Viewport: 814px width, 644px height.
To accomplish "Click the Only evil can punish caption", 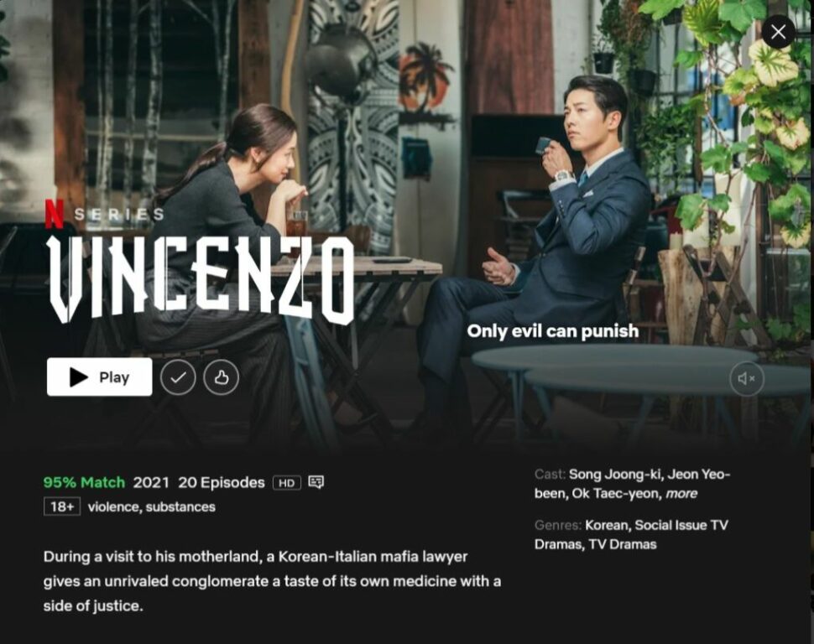I will (553, 331).
